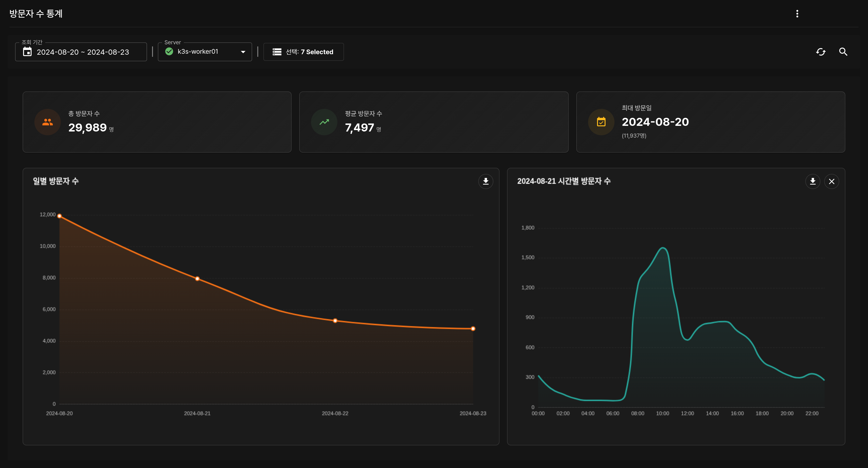Select the 2024-08-22 data point on daily chart
This screenshot has width=868, height=468.
point(335,321)
